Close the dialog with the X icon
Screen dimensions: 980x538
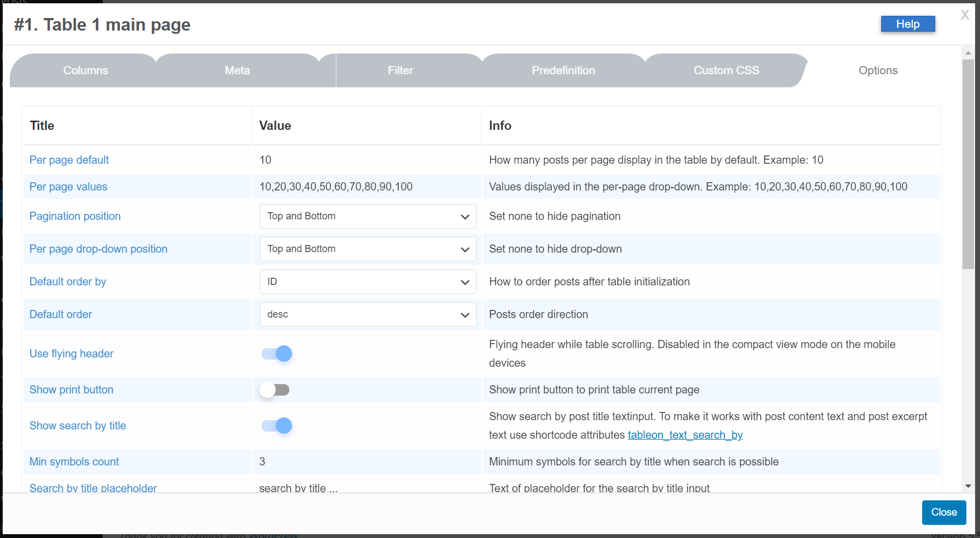coord(965,15)
